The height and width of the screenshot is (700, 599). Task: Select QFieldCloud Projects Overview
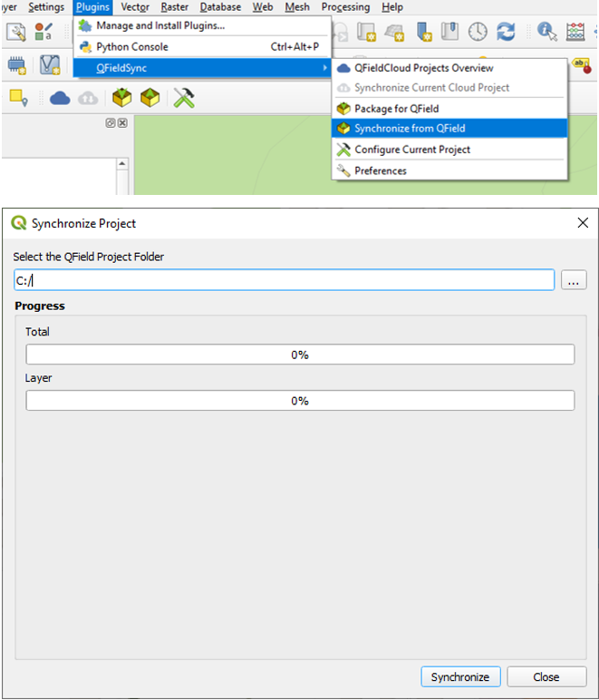449,68
